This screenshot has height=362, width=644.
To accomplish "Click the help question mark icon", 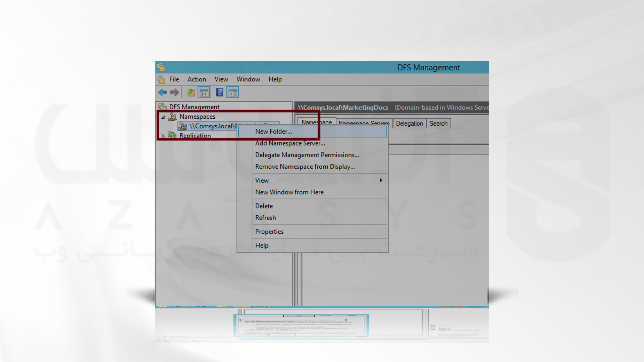I will point(220,93).
